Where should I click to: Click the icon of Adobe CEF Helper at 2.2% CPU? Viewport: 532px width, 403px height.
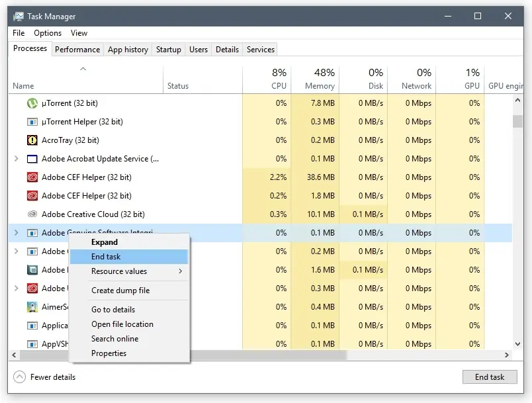[x=32, y=177]
